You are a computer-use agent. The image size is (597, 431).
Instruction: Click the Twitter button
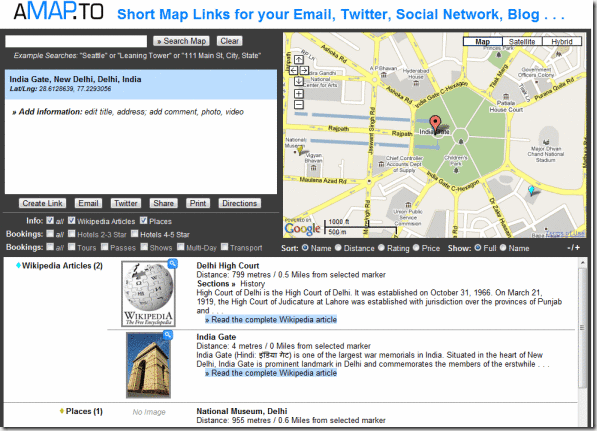[x=126, y=203]
